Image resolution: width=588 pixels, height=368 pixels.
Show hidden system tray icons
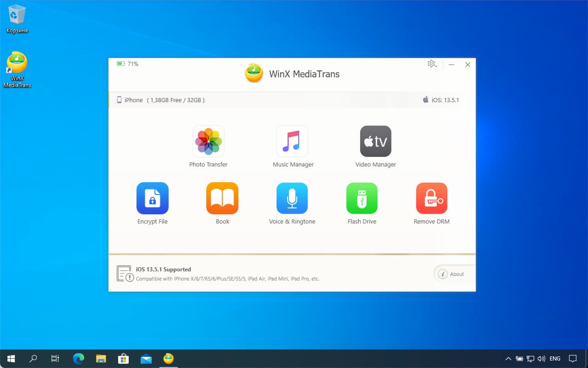coord(508,359)
